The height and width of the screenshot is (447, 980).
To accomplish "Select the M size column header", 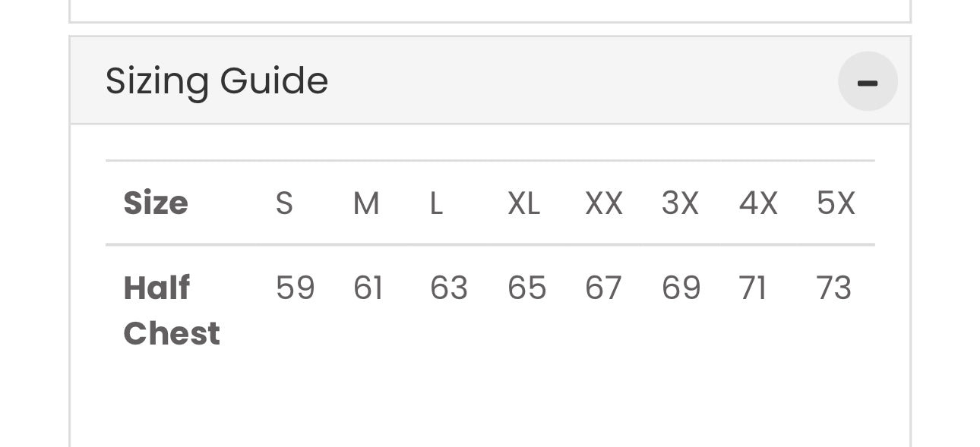I will click(366, 203).
